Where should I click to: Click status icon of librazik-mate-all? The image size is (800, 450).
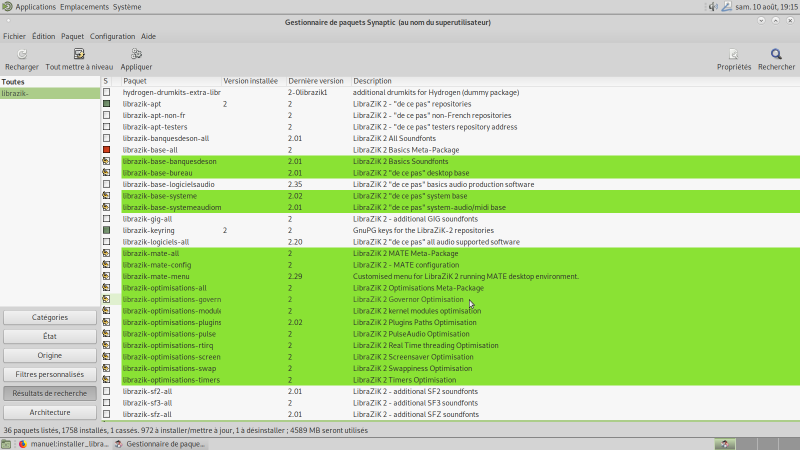point(106,253)
